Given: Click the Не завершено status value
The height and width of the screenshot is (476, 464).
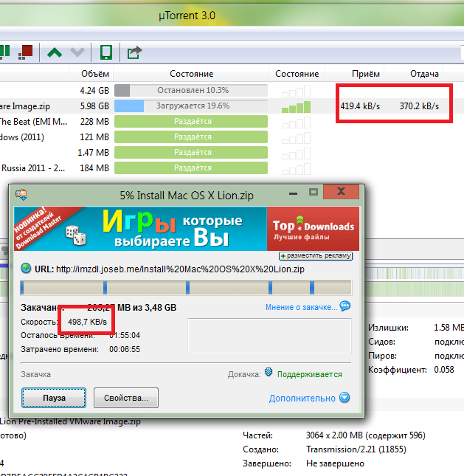Looking at the screenshot, I should (x=335, y=463).
